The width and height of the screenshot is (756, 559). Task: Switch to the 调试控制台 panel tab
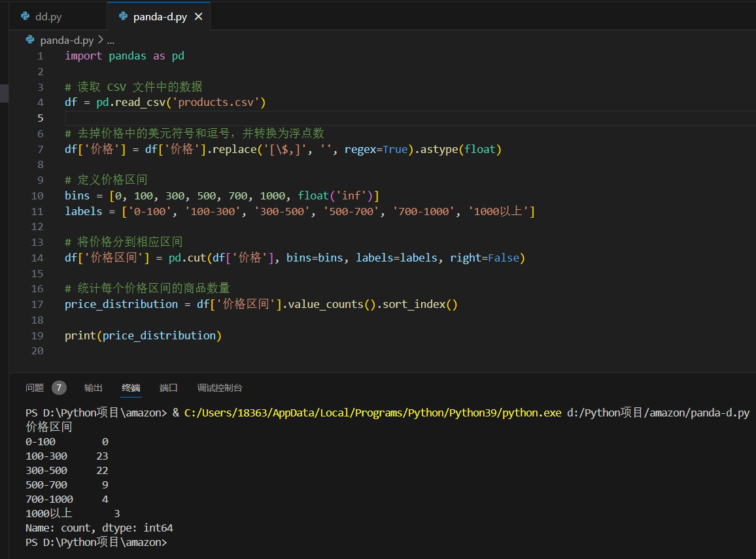pos(220,388)
